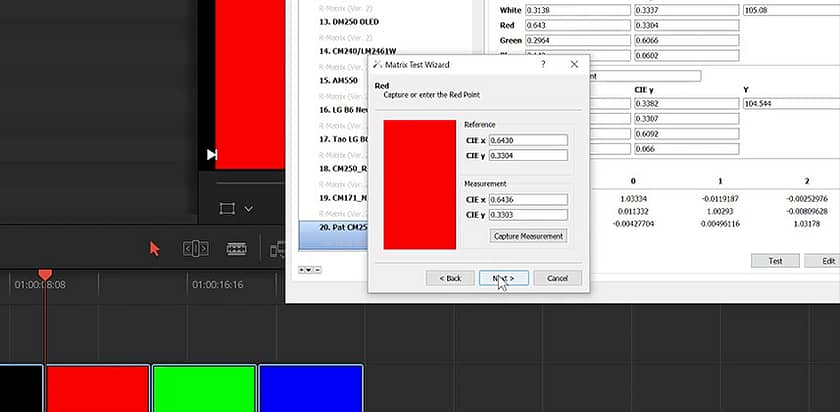Select list item 13. DM250 OLED
The width and height of the screenshot is (840, 412).
[x=349, y=22]
